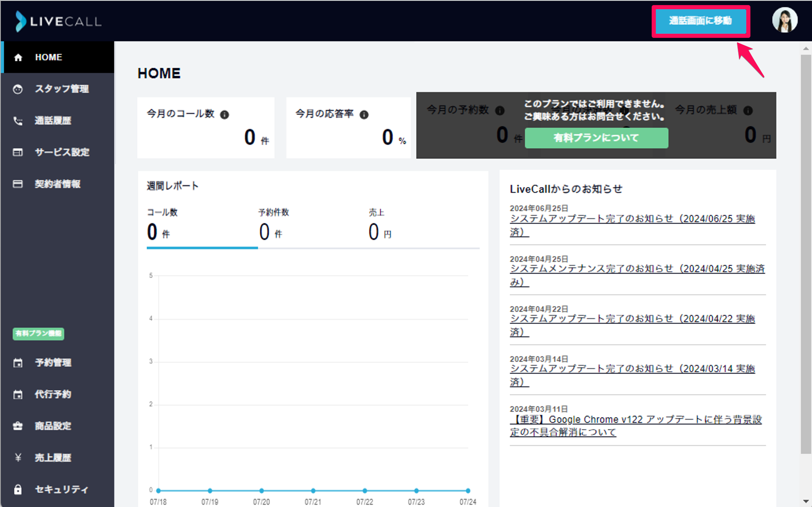Open the 2024/04/22 システムアップデート notice link
The width and height of the screenshot is (812, 507).
(x=632, y=325)
